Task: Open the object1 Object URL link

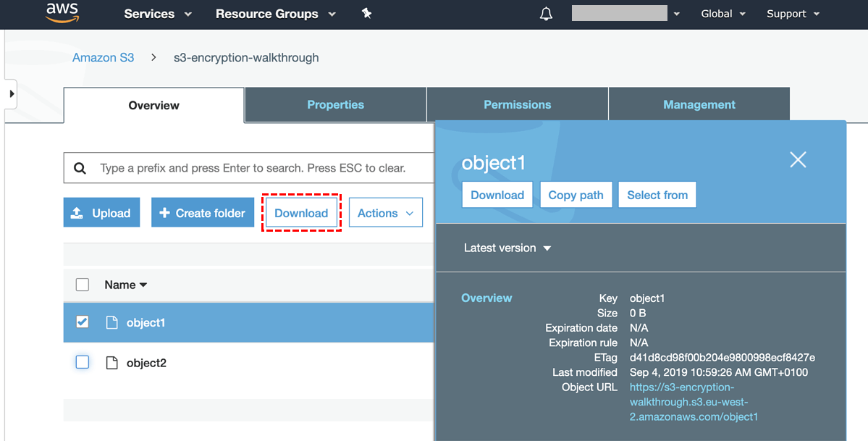Action: click(x=693, y=402)
